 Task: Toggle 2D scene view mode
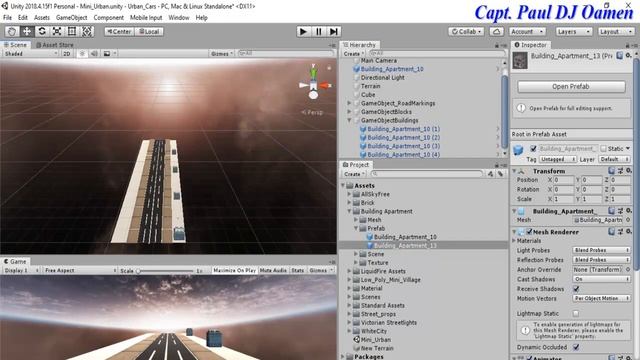[x=67, y=53]
